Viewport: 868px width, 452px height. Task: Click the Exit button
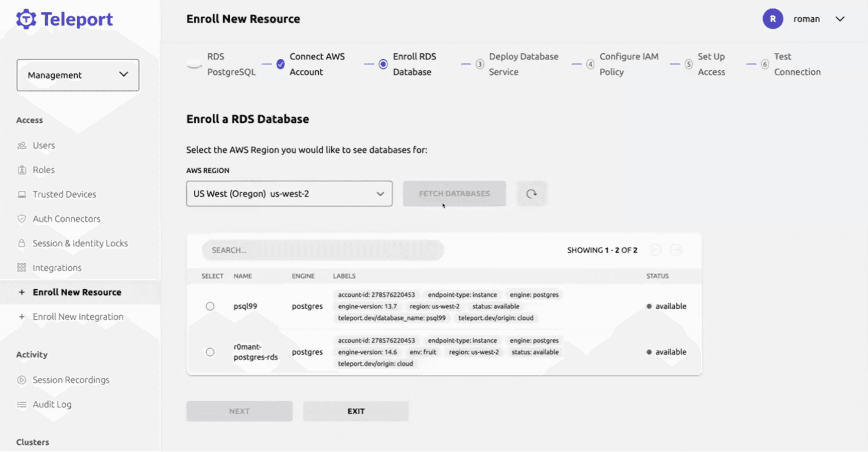356,411
